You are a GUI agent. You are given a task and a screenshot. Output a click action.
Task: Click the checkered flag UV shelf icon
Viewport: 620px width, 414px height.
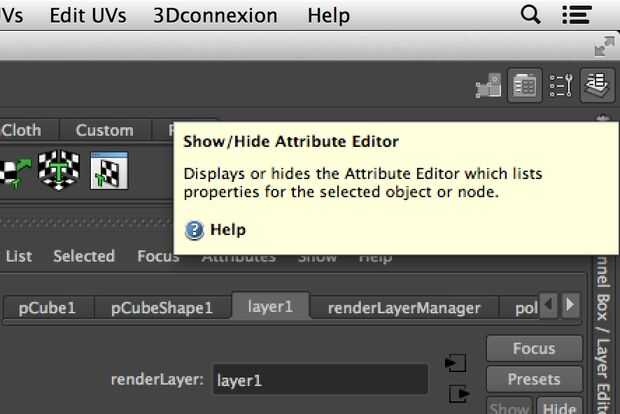click(x=14, y=170)
